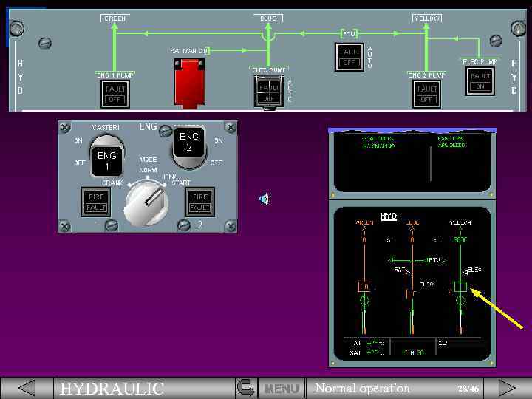532x399 pixels.
Task: Click blue ELEC pump symbol on ECAM
Action: (x=411, y=293)
